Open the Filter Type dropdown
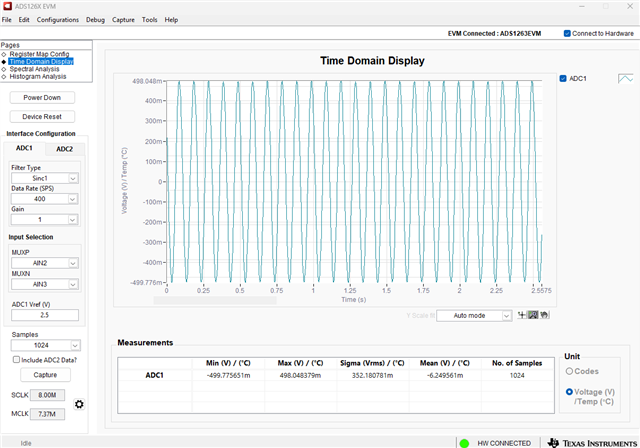 coord(44,178)
